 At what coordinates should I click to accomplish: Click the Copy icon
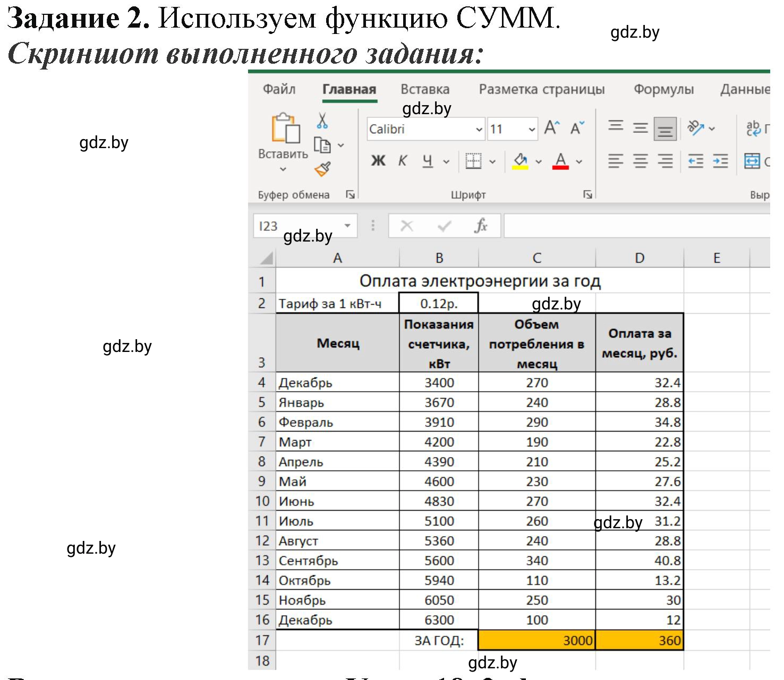(322, 145)
